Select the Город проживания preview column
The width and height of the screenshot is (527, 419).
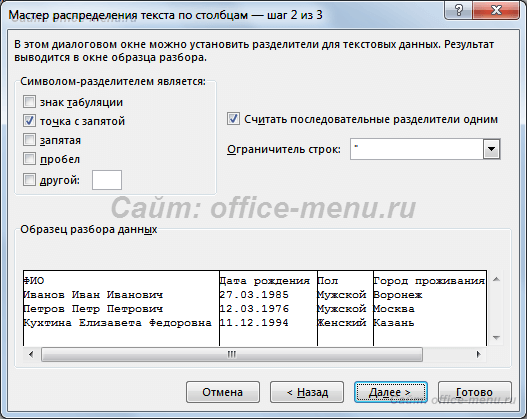430,308
